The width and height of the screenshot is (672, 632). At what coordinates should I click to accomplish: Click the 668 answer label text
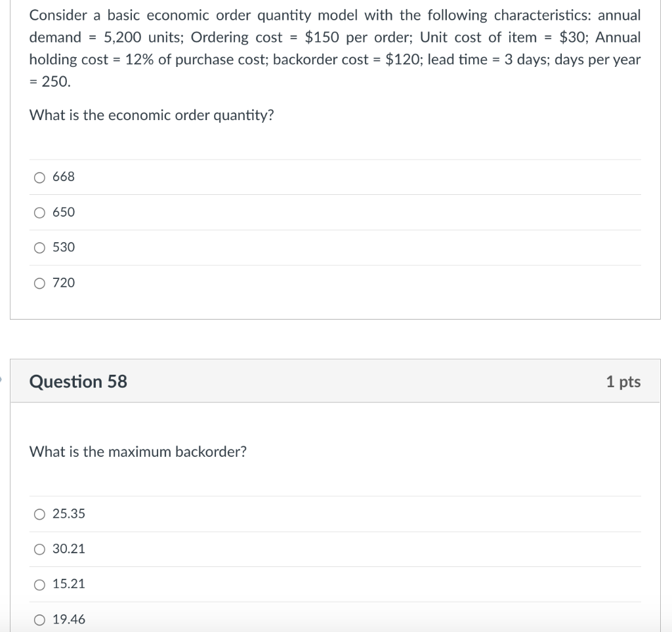[x=64, y=177]
